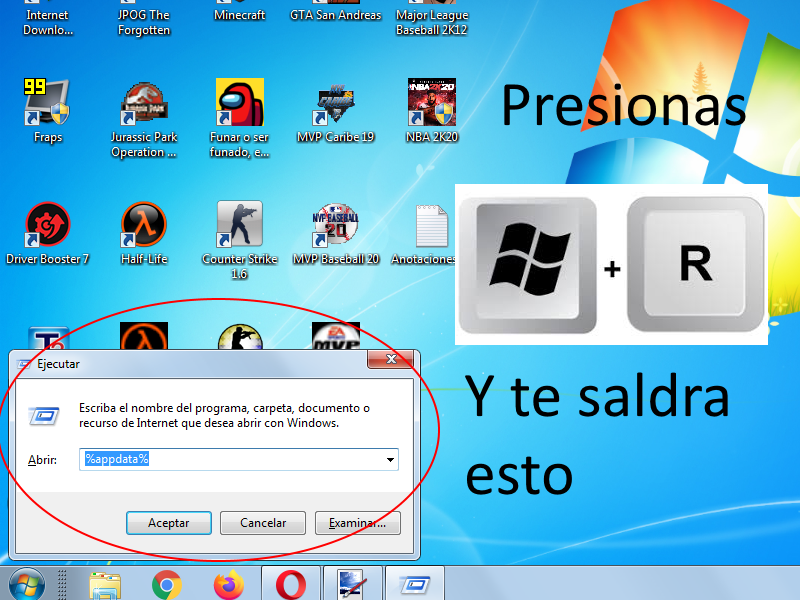Open Google Chrome from the taskbar
This screenshot has width=800, height=600.
(x=166, y=584)
